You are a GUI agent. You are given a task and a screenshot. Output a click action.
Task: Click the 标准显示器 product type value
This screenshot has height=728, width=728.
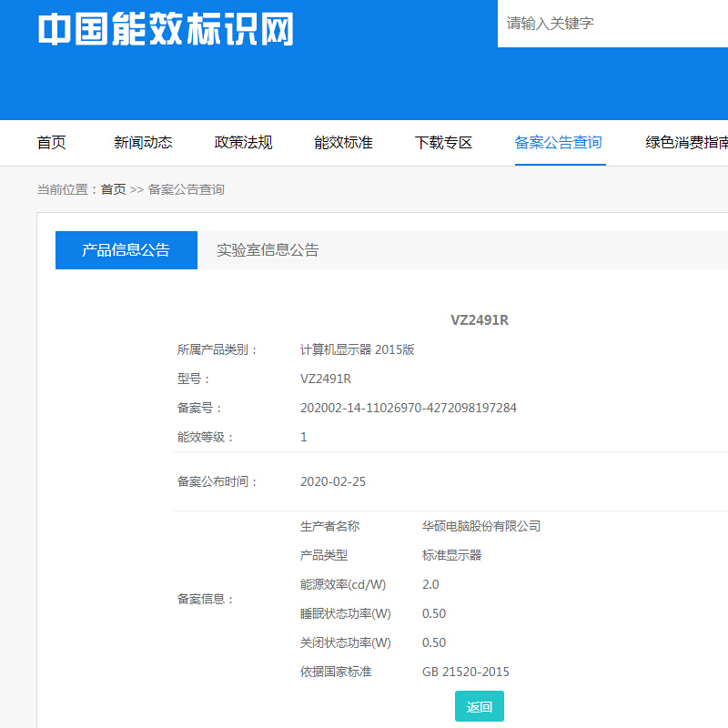pyautogui.click(x=451, y=555)
